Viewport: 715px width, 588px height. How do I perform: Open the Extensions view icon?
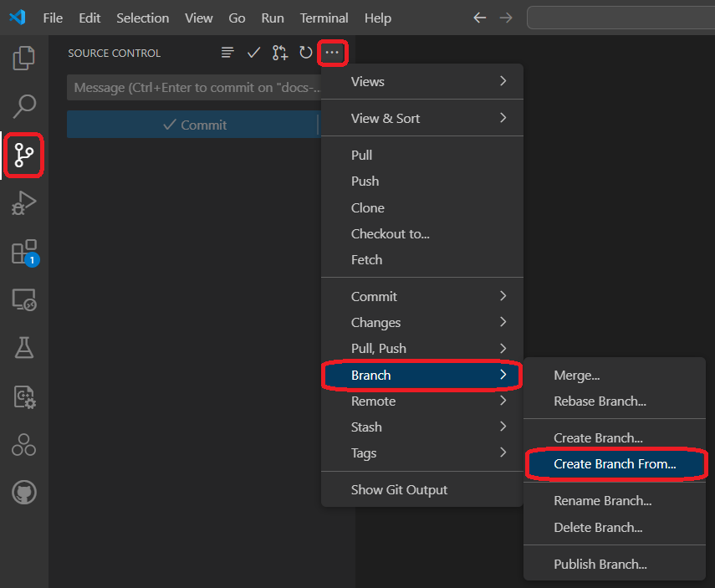[x=24, y=252]
